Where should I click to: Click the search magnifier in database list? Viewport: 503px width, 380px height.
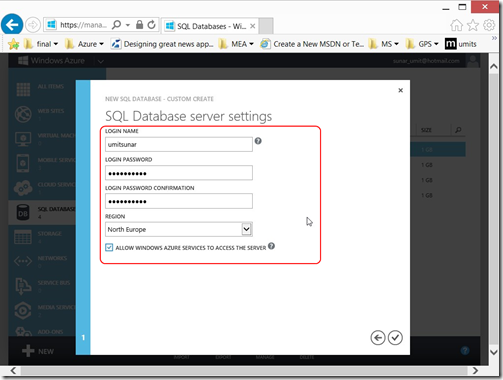point(458,130)
